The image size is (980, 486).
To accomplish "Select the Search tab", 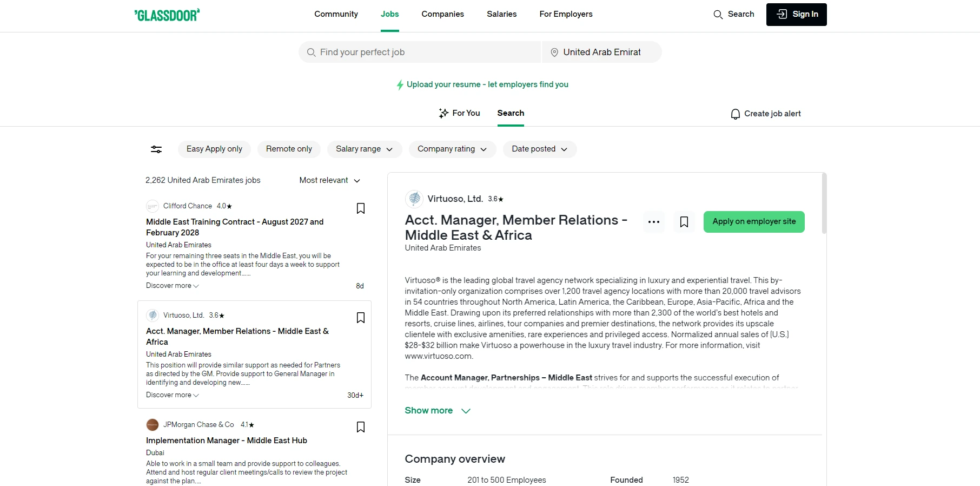I will (x=511, y=114).
